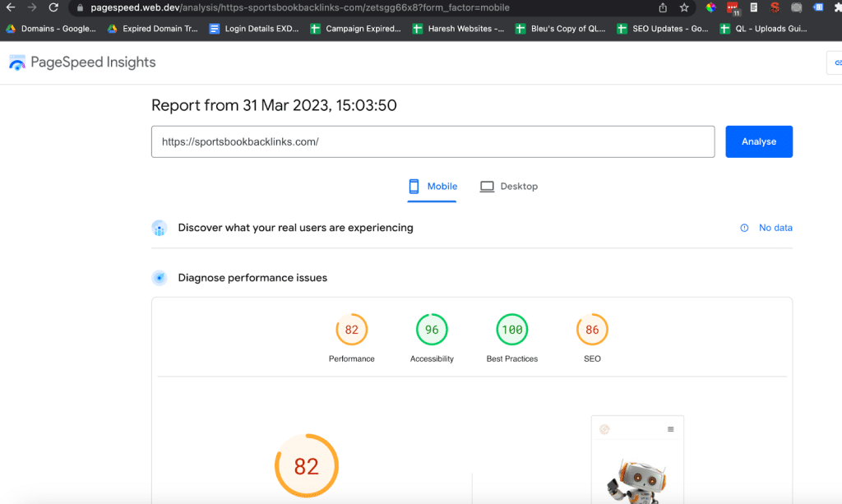Reload the page with browser refresh
The width and height of the screenshot is (842, 504).
point(53,7)
